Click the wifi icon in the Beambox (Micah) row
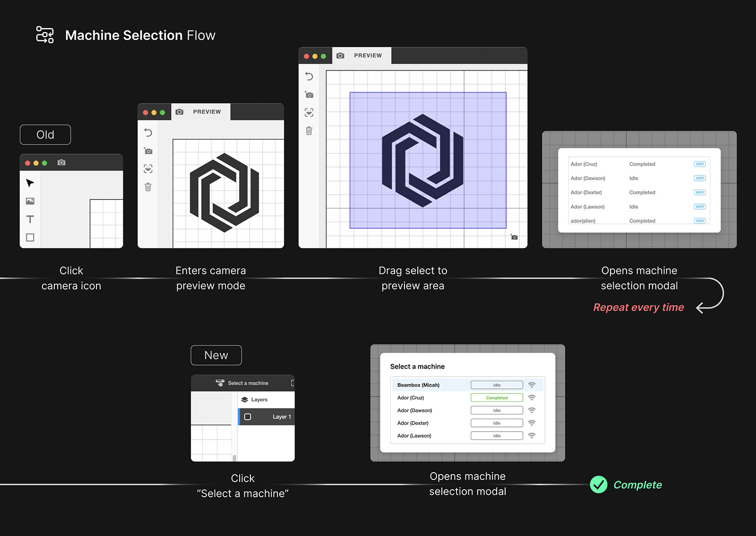This screenshot has height=536, width=756. 532,385
